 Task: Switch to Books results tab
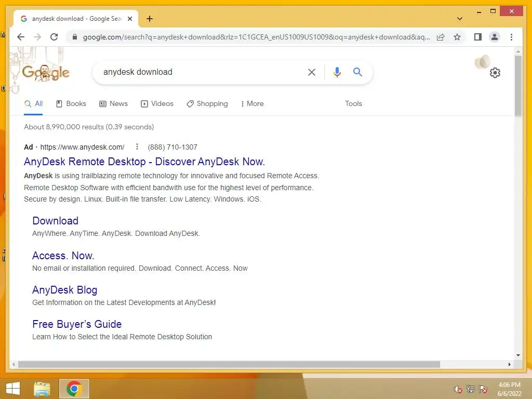[x=71, y=104]
